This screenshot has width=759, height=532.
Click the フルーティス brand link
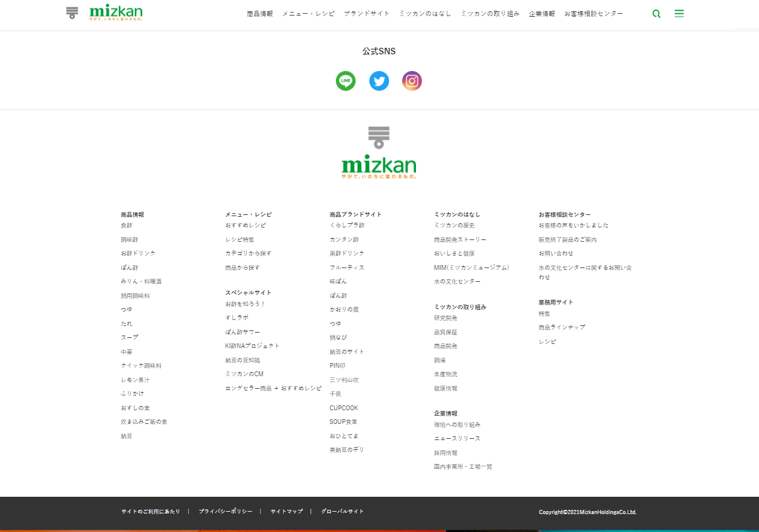(x=347, y=267)
